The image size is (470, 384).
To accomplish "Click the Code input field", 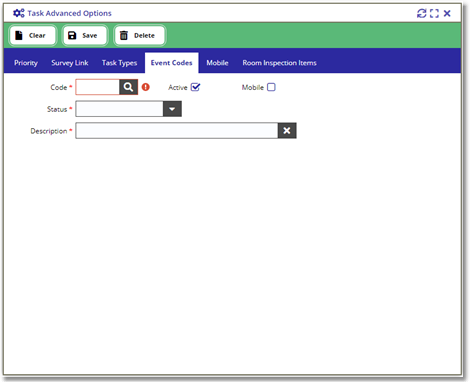I will (x=97, y=87).
